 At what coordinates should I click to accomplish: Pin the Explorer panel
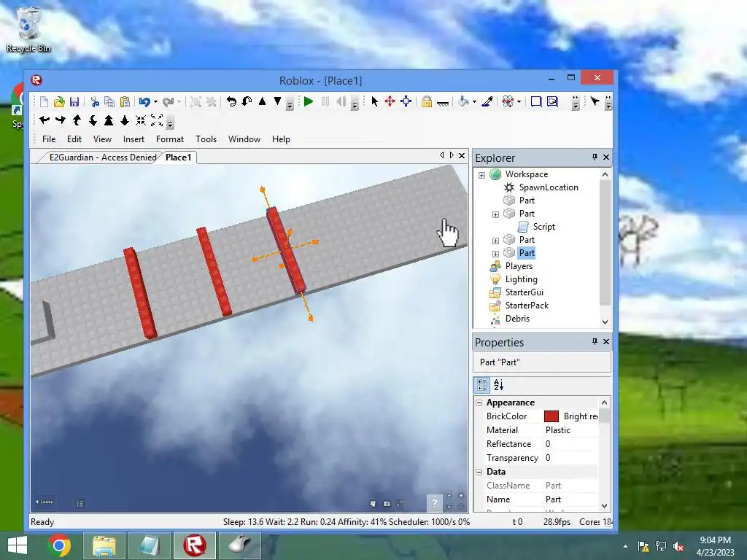pos(595,157)
